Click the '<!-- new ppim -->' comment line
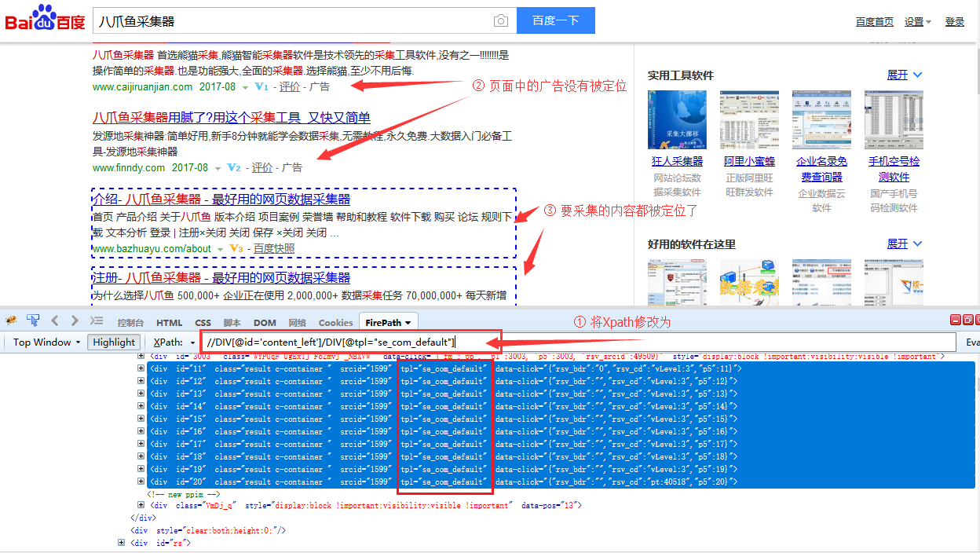Viewport: 980px width, 553px height. click(x=183, y=493)
